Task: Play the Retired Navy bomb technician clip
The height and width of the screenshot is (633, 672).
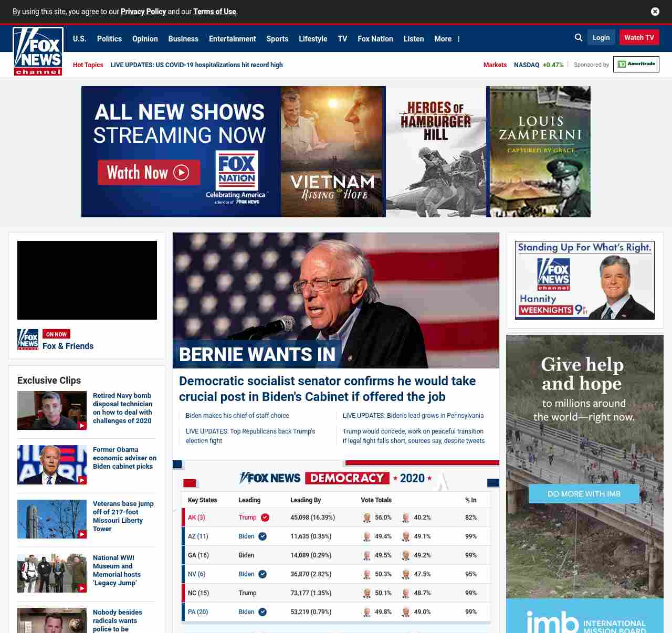Action: point(52,410)
